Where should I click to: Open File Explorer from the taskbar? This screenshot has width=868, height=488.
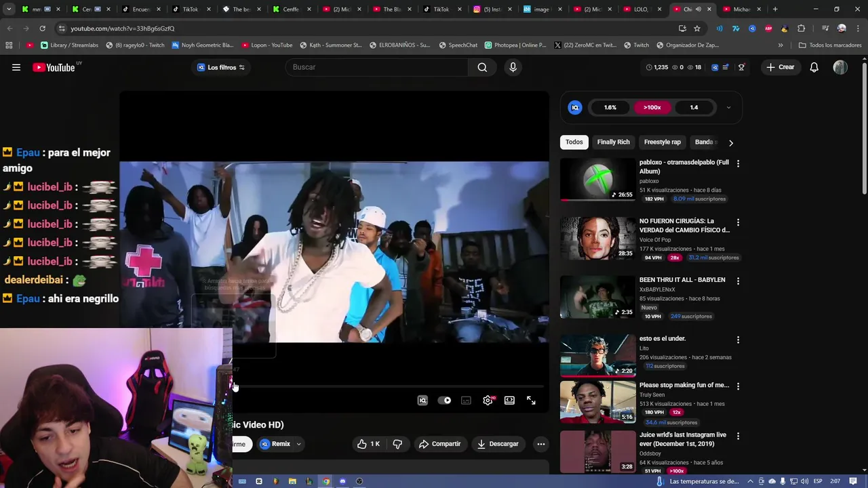point(292,481)
